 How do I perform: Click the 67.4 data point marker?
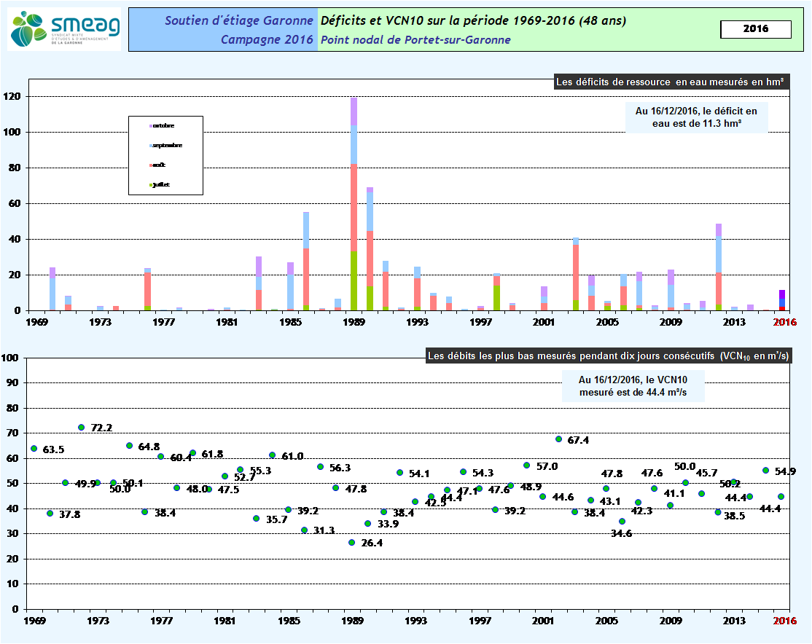tap(558, 439)
